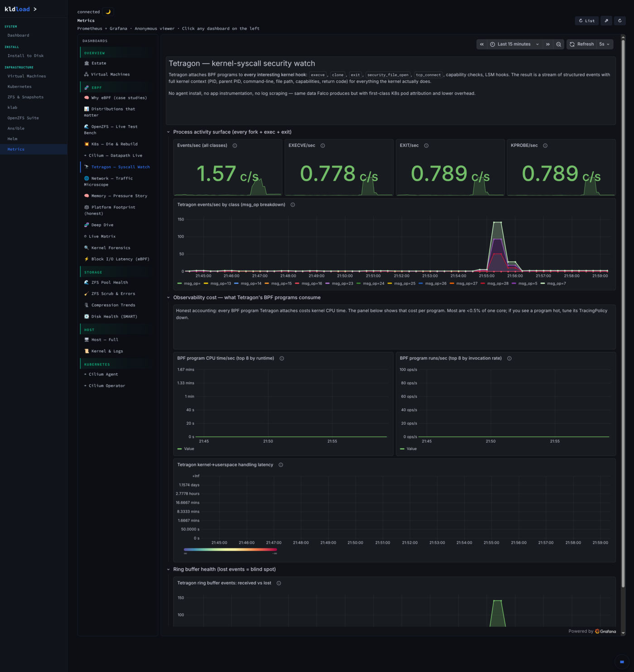Toggle msg_op=16 series in legend

pos(308,284)
